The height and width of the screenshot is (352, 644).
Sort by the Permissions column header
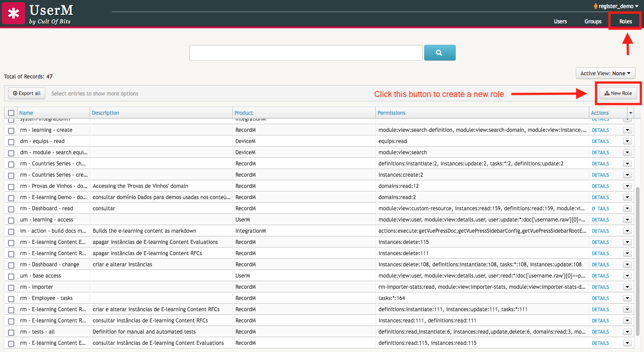[391, 113]
